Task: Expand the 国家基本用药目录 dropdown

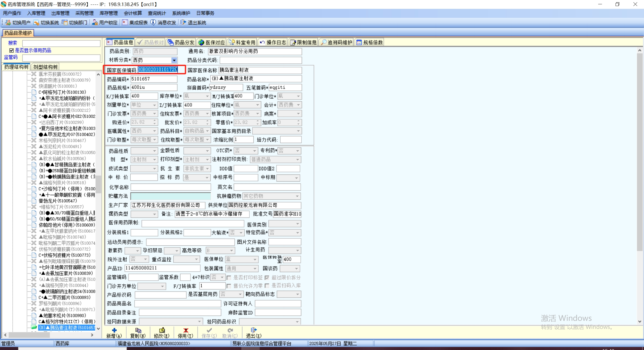Action: (x=298, y=131)
